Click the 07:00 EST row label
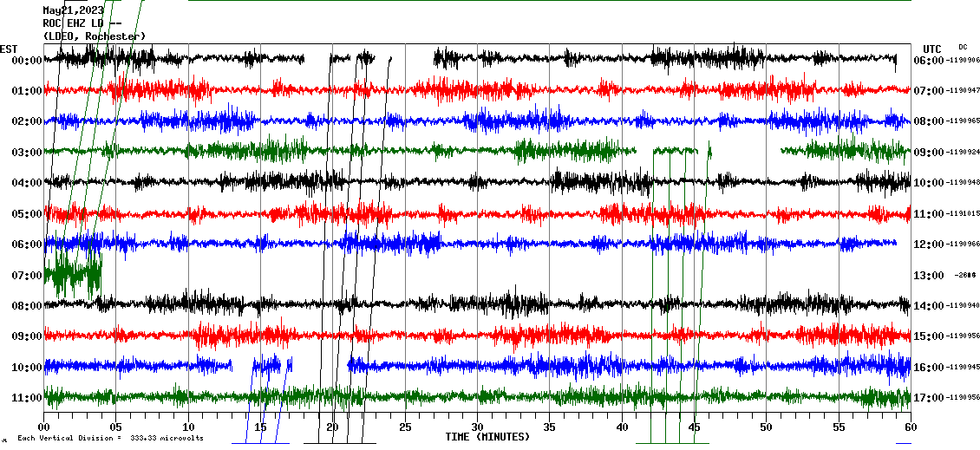980x450 pixels. (x=26, y=276)
